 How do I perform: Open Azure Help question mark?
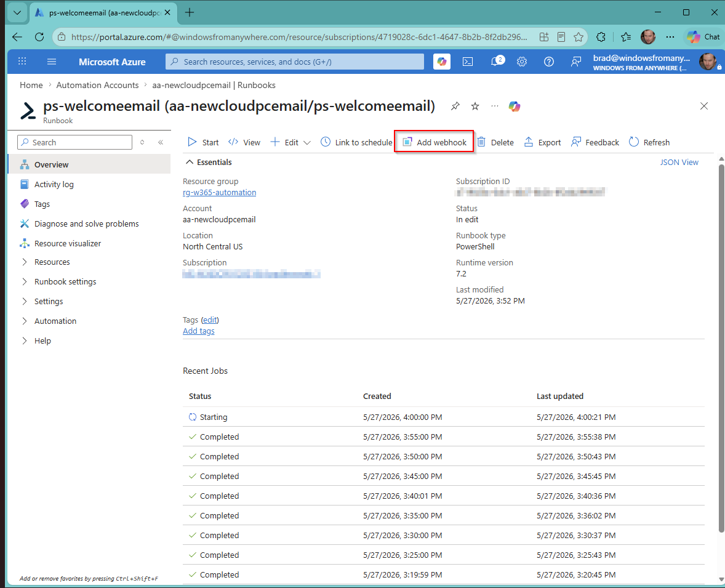(549, 62)
